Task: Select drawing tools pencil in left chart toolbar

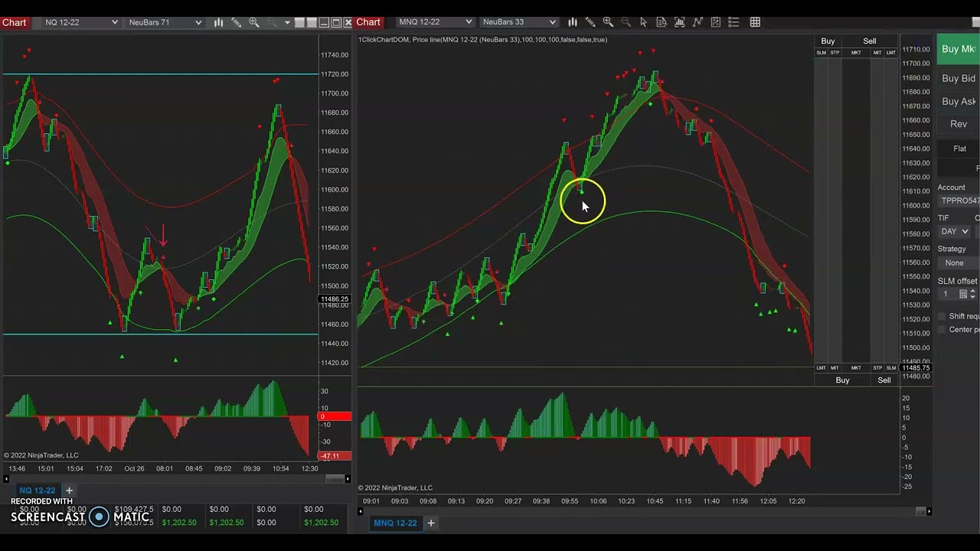Action: pyautogui.click(x=236, y=22)
